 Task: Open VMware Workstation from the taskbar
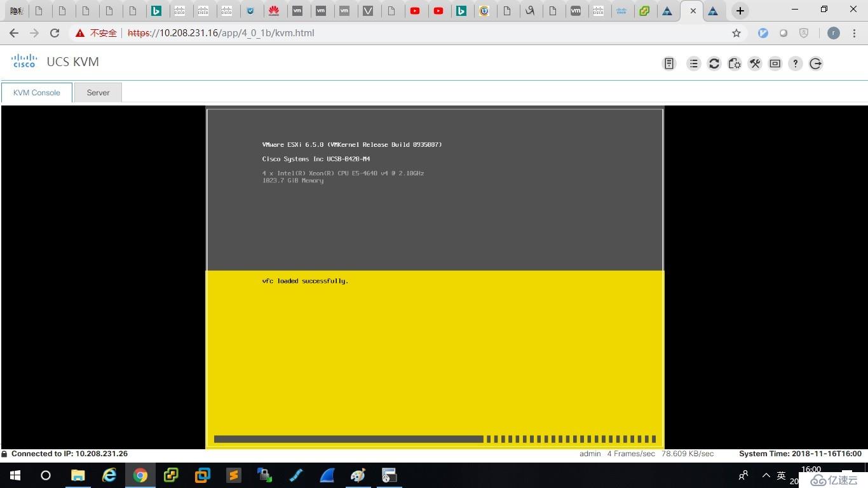pyautogui.click(x=203, y=475)
